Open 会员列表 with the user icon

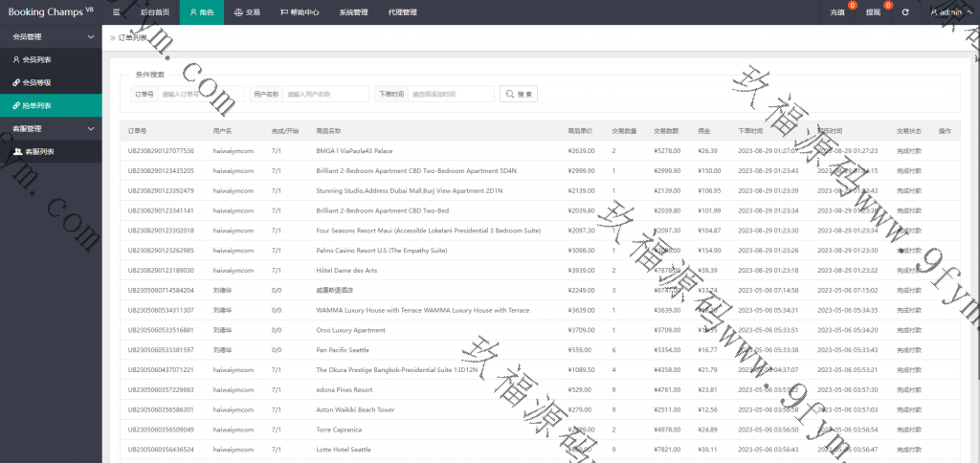(x=36, y=59)
